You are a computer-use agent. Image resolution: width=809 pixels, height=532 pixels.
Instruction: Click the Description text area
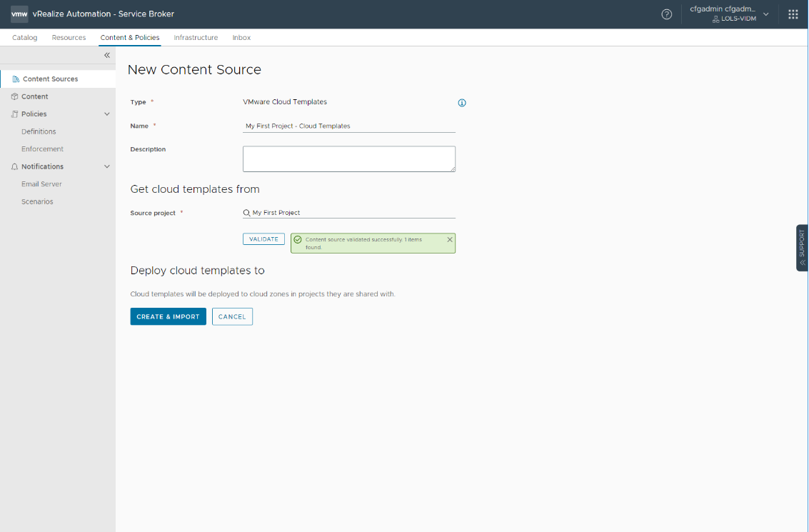348,159
